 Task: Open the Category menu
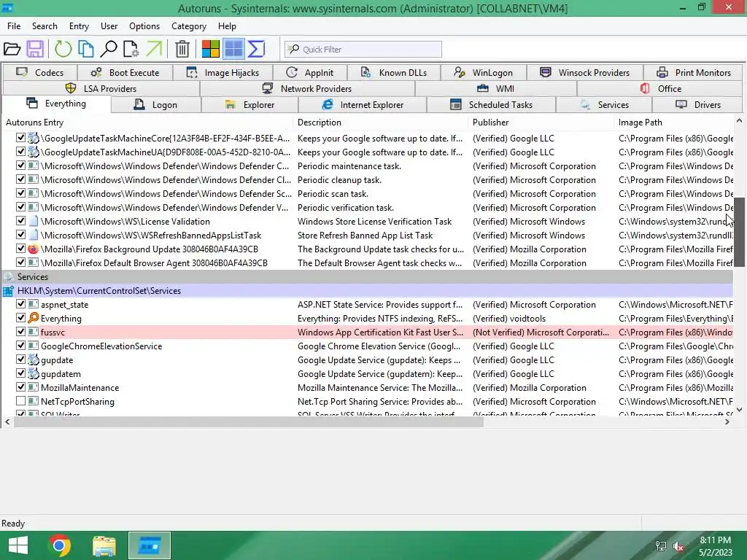point(189,26)
